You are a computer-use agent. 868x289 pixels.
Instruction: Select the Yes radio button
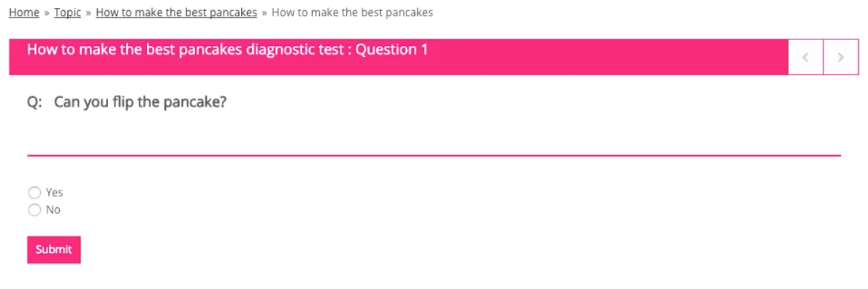(34, 192)
